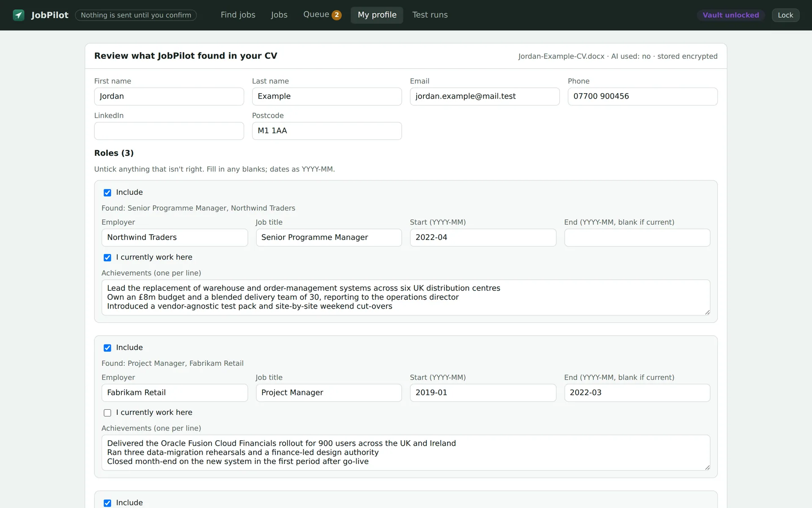Click the resize handle of Fabrikam achievements box

707,467
